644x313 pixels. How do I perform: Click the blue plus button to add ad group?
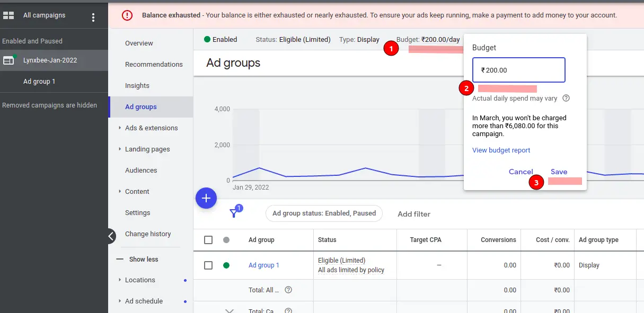click(206, 198)
